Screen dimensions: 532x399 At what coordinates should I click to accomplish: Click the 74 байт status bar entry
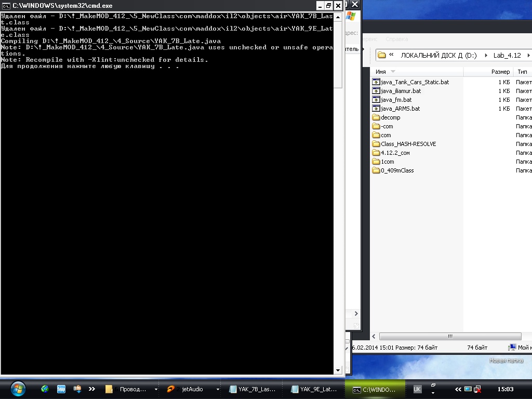point(477,348)
